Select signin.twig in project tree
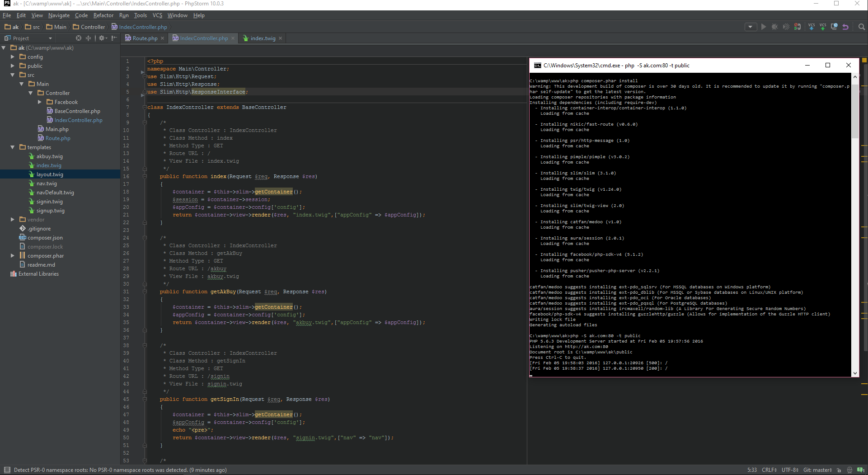Screen dimensions: 868x475 click(x=50, y=202)
